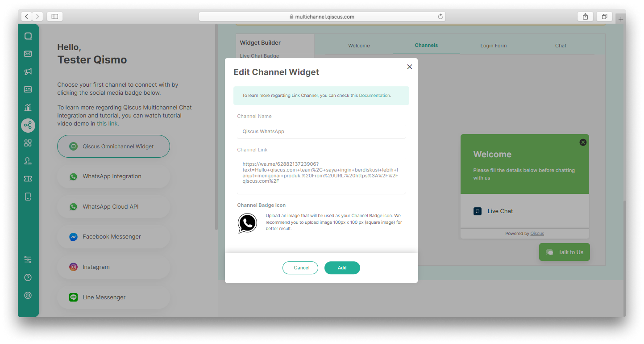
Task: Click the Add button in dialog
Action: (x=342, y=268)
